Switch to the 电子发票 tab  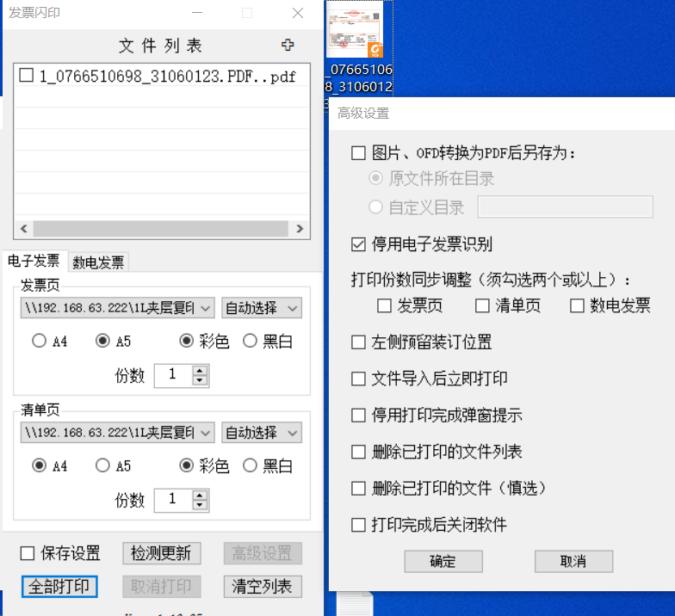click(34, 261)
